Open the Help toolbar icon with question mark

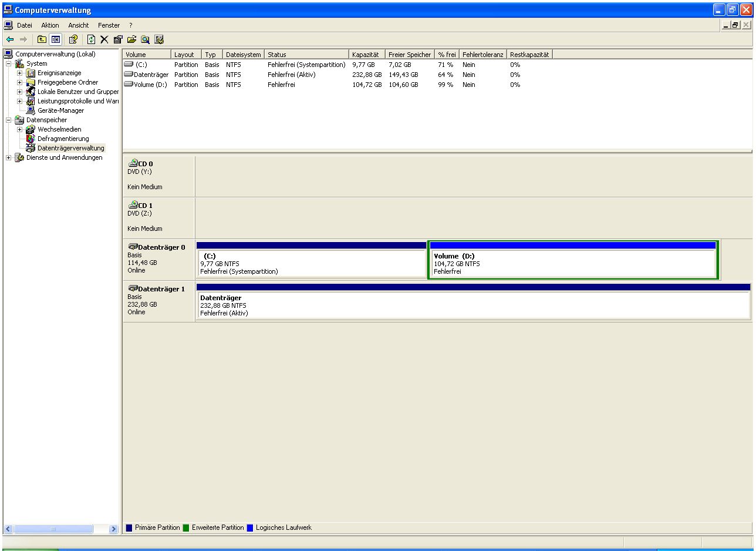tap(73, 39)
